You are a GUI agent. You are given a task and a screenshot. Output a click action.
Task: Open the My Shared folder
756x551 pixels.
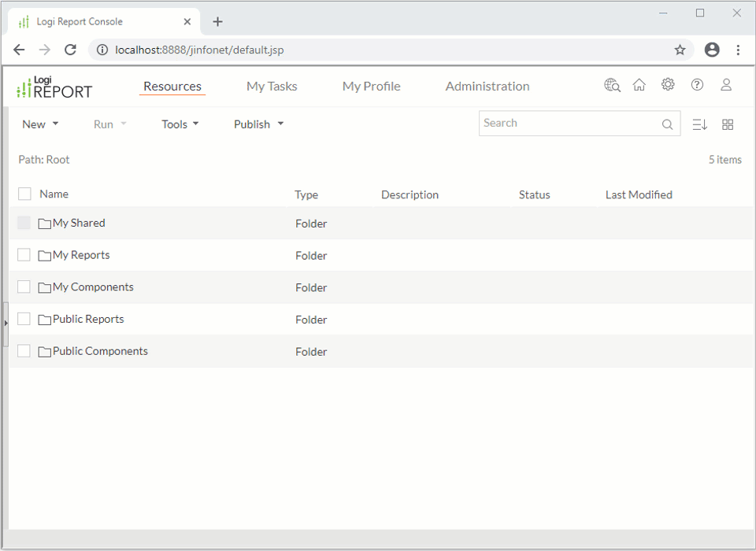point(79,223)
